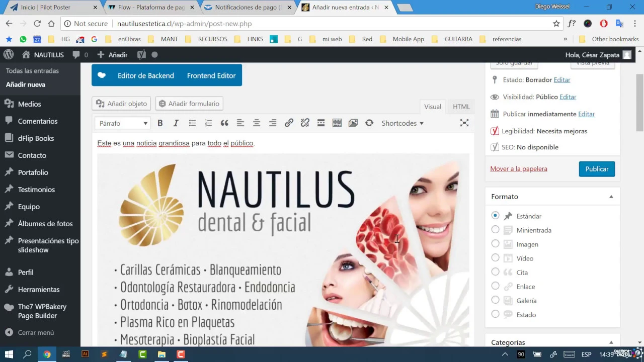Center align the text
The image size is (644, 362).
(x=257, y=123)
